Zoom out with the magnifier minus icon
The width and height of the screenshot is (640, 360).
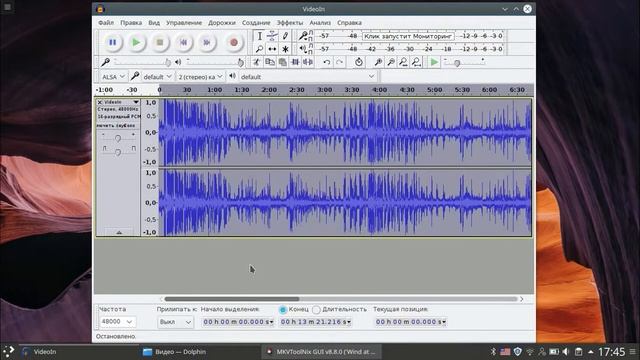coord(391,62)
